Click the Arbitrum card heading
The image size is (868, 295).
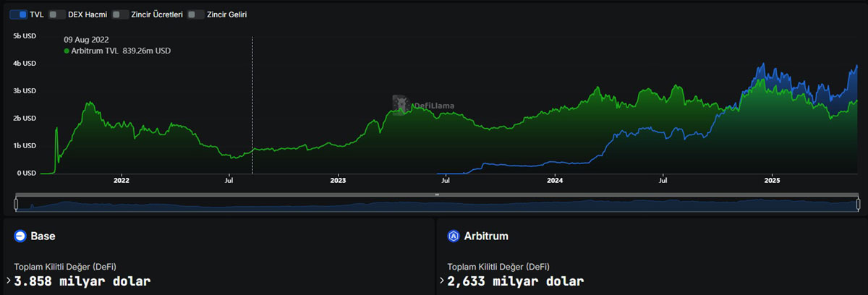[x=486, y=236]
